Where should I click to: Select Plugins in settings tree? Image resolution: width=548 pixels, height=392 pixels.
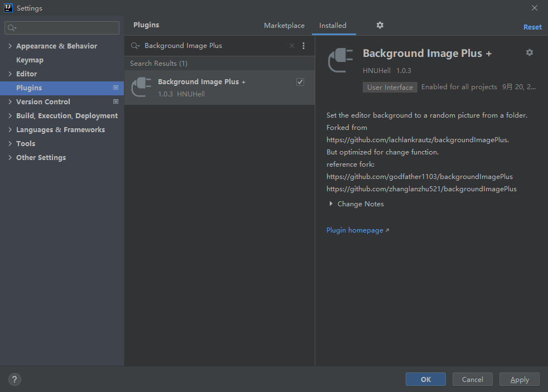(x=62, y=88)
